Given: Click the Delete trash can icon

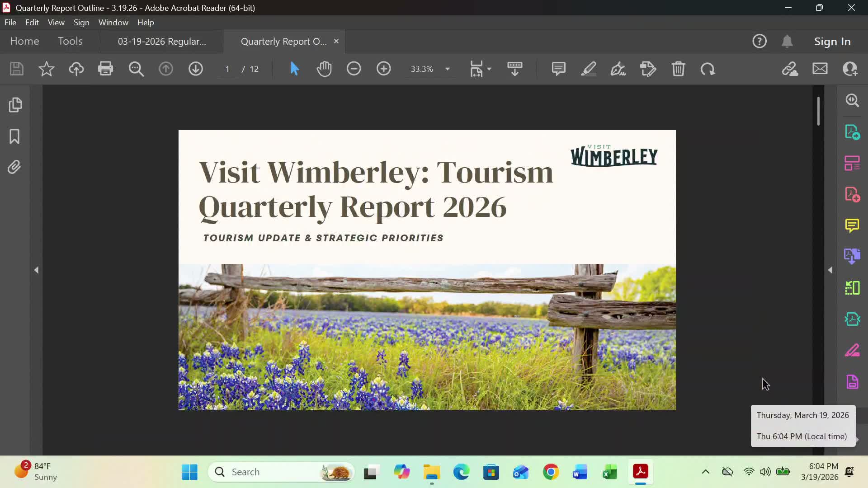Looking at the screenshot, I should pos(678,69).
